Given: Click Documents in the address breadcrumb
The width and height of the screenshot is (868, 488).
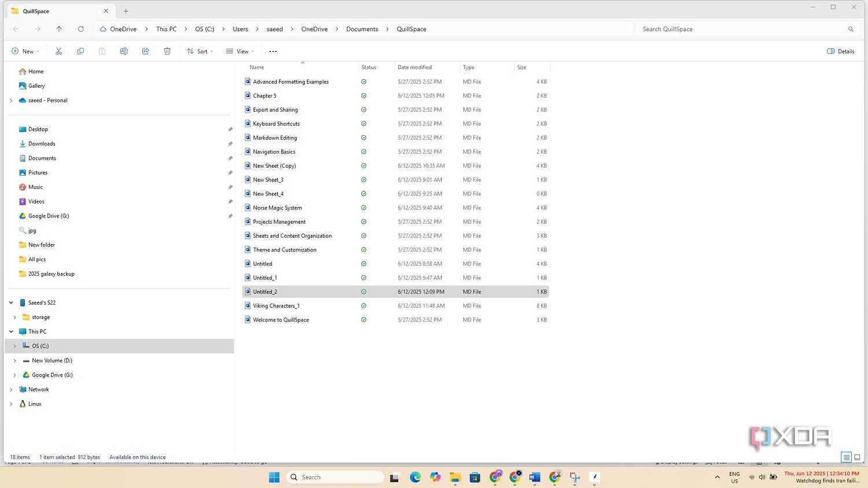Looking at the screenshot, I should 362,29.
